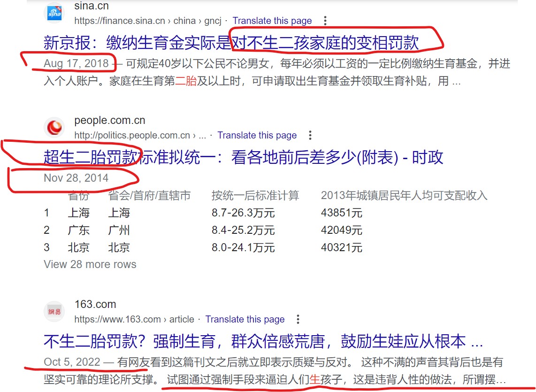The width and height of the screenshot is (536, 392).
Task: Click table cell 40321元
Action: point(342,247)
